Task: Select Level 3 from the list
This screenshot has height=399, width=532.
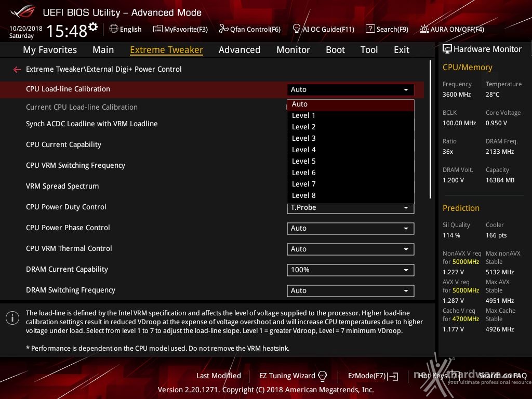Action: [x=351, y=138]
